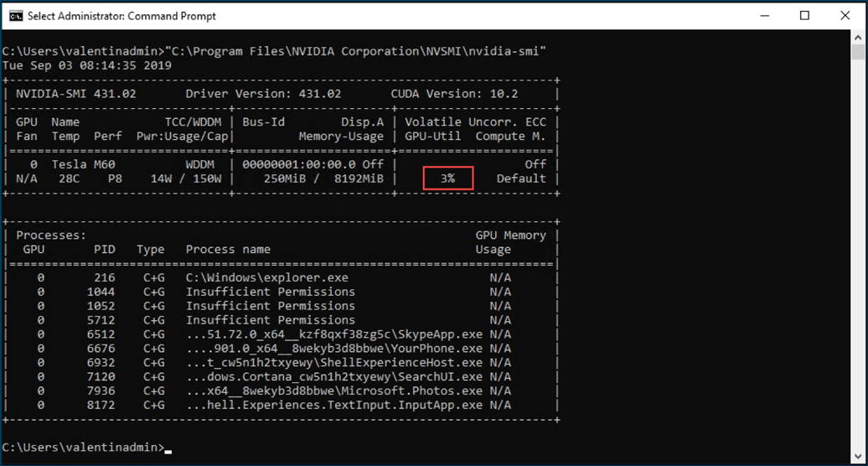Click the blinking cursor at bottom prompt
The width and height of the screenshot is (868, 466).
pyautogui.click(x=168, y=450)
